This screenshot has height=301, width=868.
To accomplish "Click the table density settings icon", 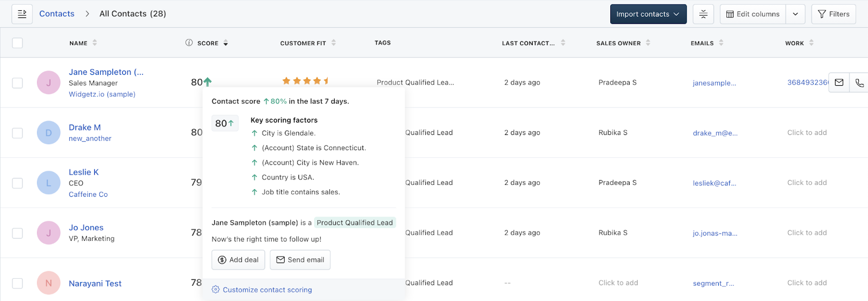I will click(x=703, y=14).
